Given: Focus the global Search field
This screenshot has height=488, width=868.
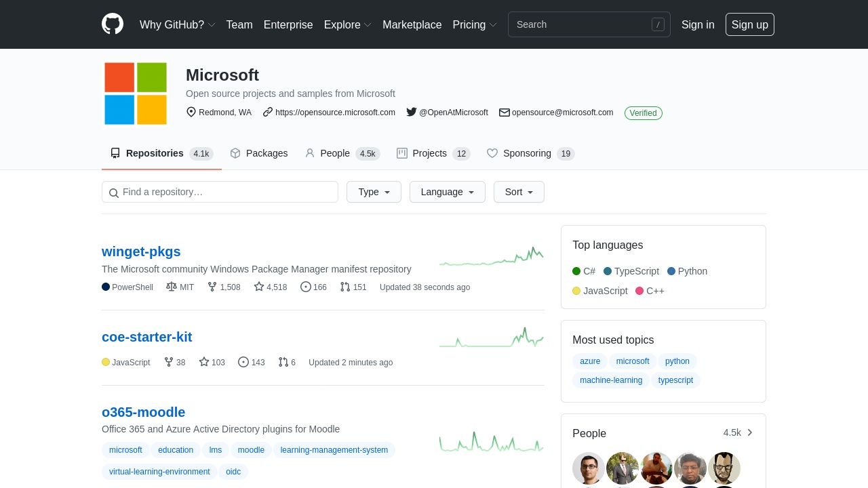Looking at the screenshot, I should tap(589, 24).
